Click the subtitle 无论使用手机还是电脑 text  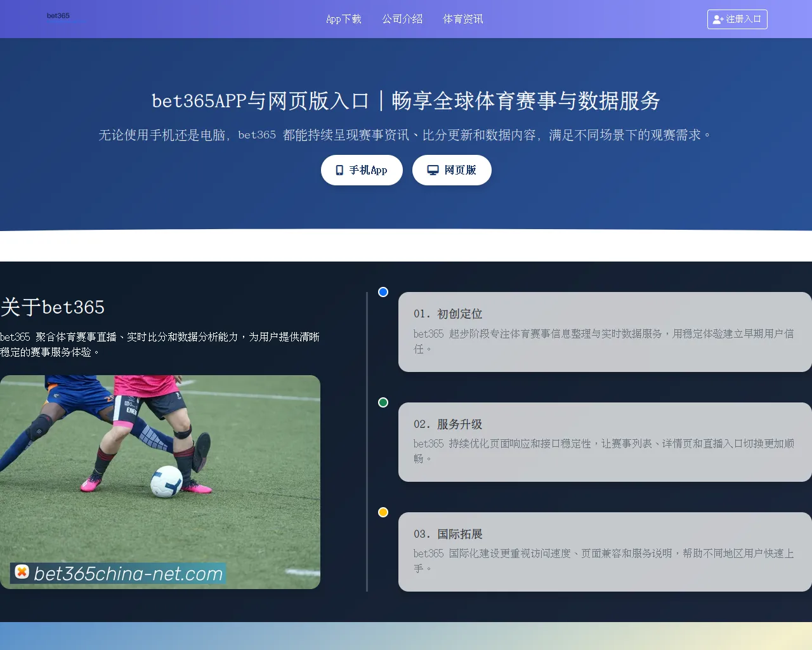tap(406, 135)
